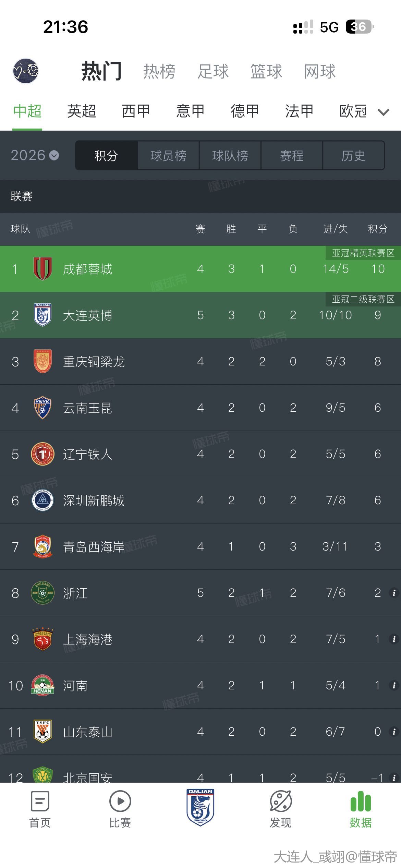Image resolution: width=401 pixels, height=868 pixels.
Task: Expand the league list chevron
Action: pos(384,112)
